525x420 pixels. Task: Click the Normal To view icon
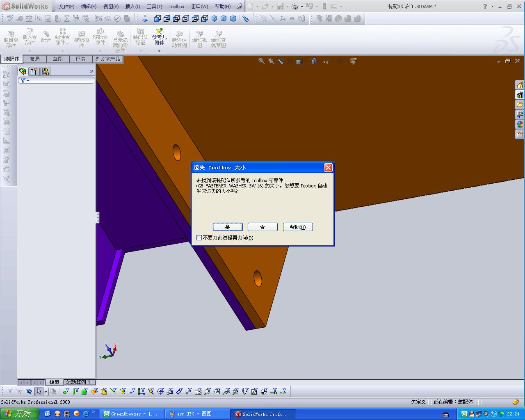coord(145,18)
